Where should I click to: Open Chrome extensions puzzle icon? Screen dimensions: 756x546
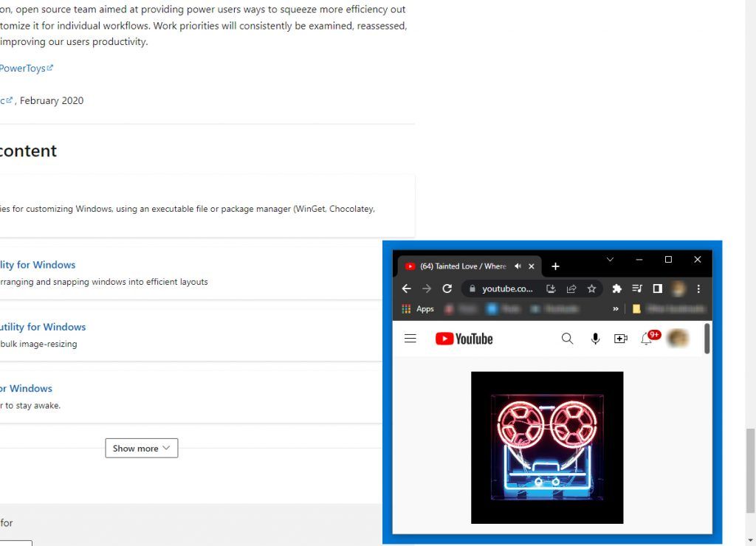[617, 288]
